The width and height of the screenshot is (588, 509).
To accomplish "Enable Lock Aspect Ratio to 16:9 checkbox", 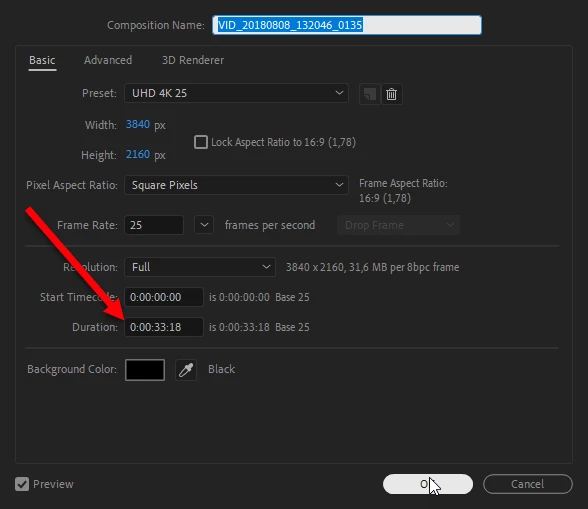I will coord(201,142).
